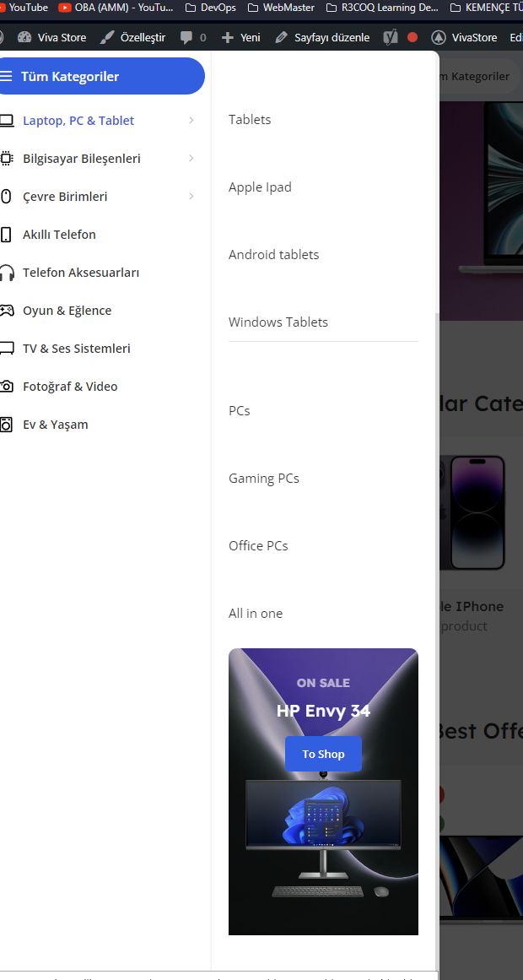Click the red Yoast status dot
The image size is (523, 980).
(412, 37)
